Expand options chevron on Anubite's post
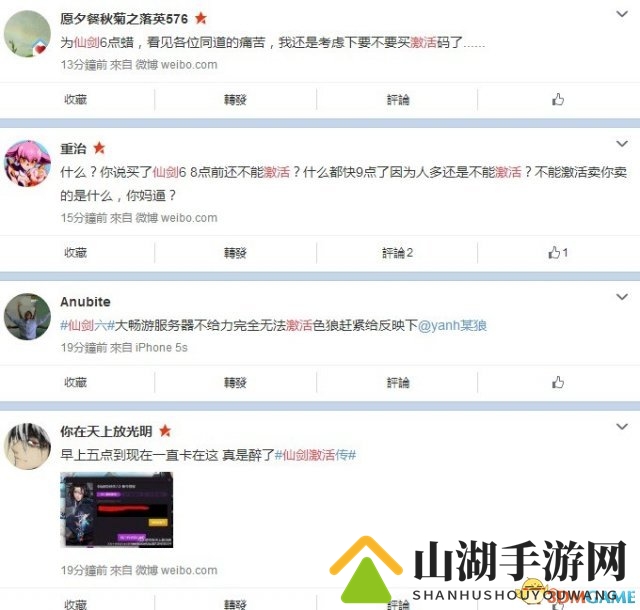Image resolution: width=640 pixels, height=610 pixels. point(622,297)
